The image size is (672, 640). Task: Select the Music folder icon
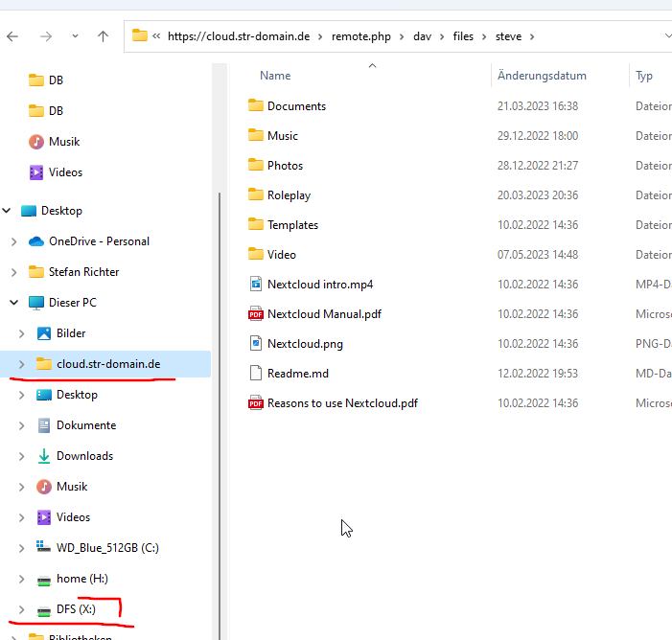[x=256, y=135]
